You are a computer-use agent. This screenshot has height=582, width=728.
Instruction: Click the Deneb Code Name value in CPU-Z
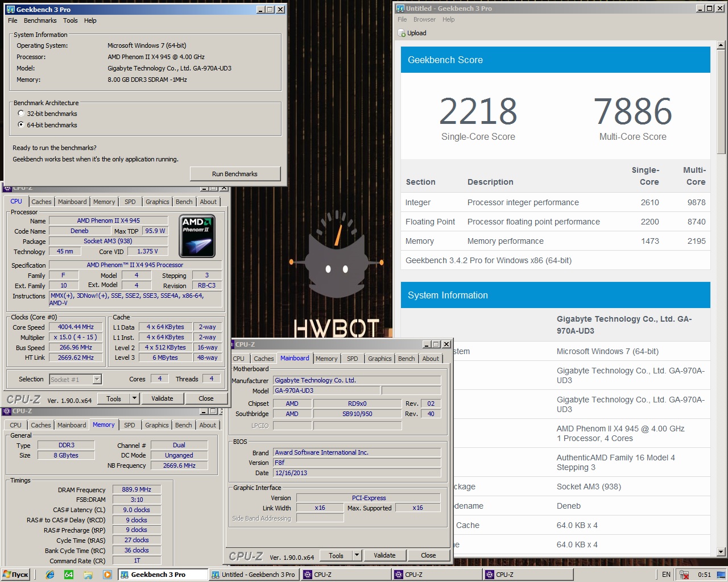(x=80, y=231)
